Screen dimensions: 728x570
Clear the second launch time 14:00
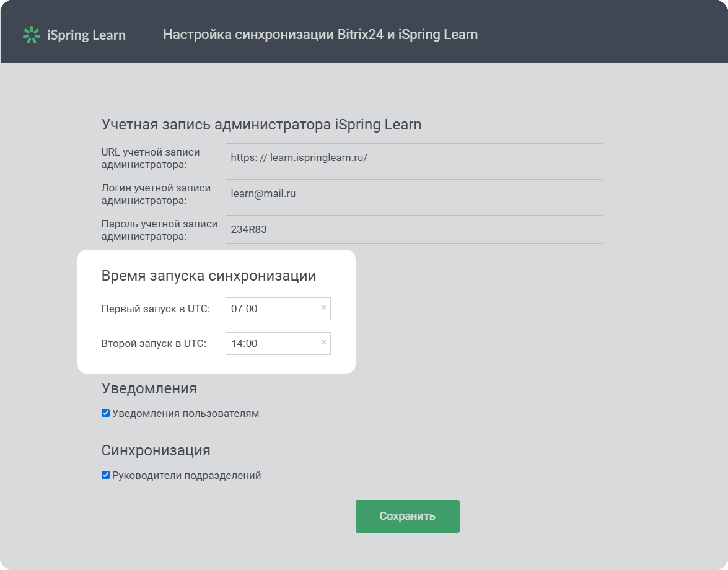point(323,342)
